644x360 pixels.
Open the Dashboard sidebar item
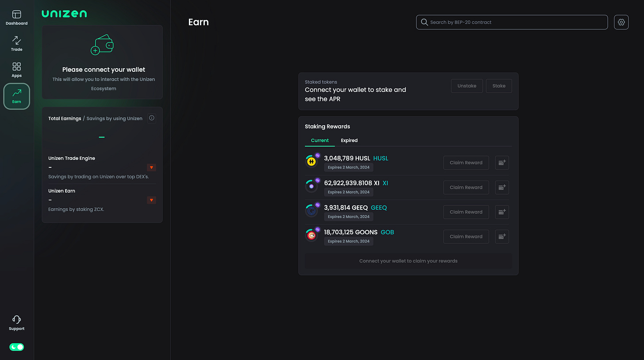tap(16, 18)
